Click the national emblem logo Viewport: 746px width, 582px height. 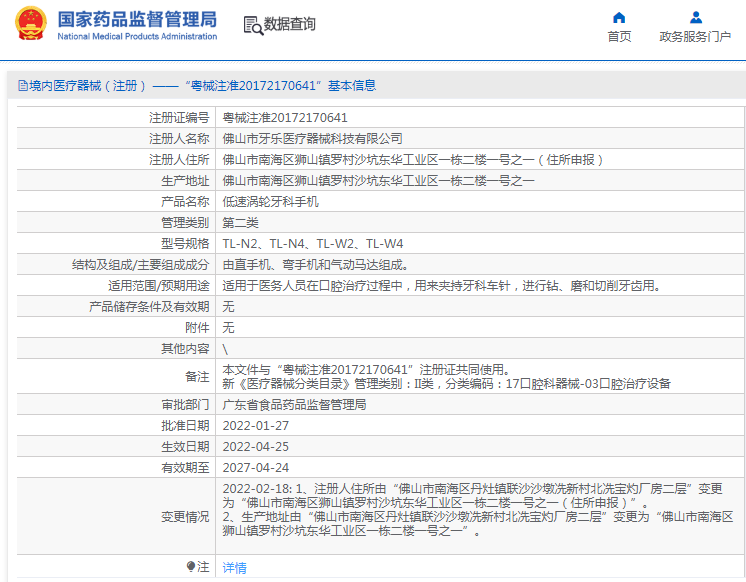click(31, 23)
